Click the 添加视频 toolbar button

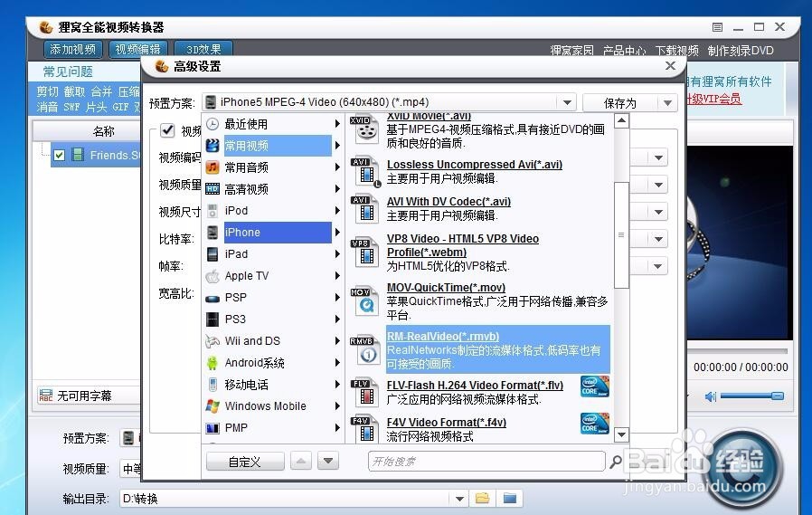pos(73,49)
